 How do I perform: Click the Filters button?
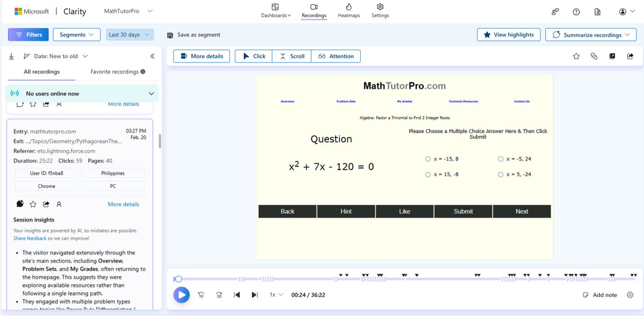pyautogui.click(x=28, y=35)
